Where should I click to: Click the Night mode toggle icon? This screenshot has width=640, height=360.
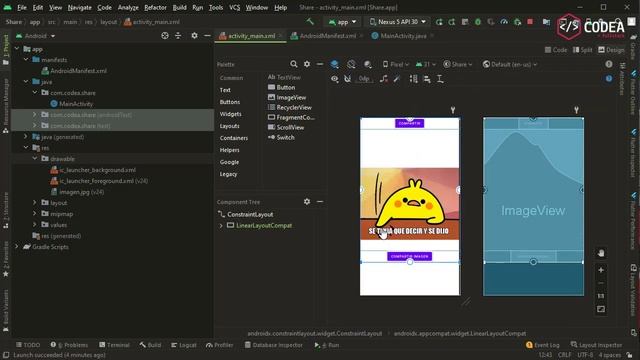[367, 64]
